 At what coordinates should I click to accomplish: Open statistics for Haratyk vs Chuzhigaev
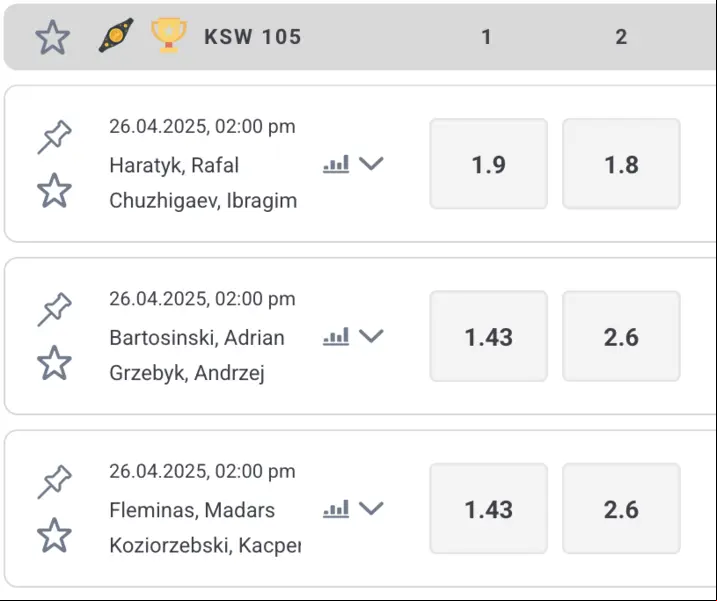[336, 164]
